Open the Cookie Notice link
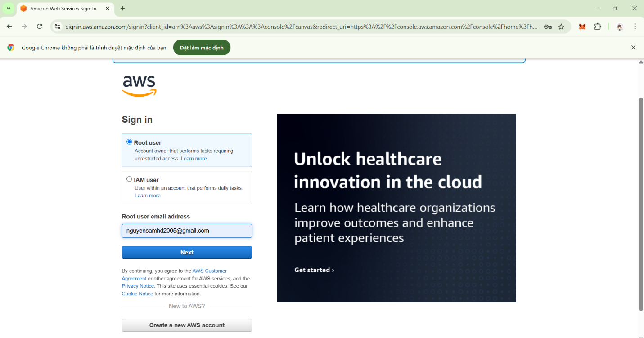644x338 pixels. [137, 294]
